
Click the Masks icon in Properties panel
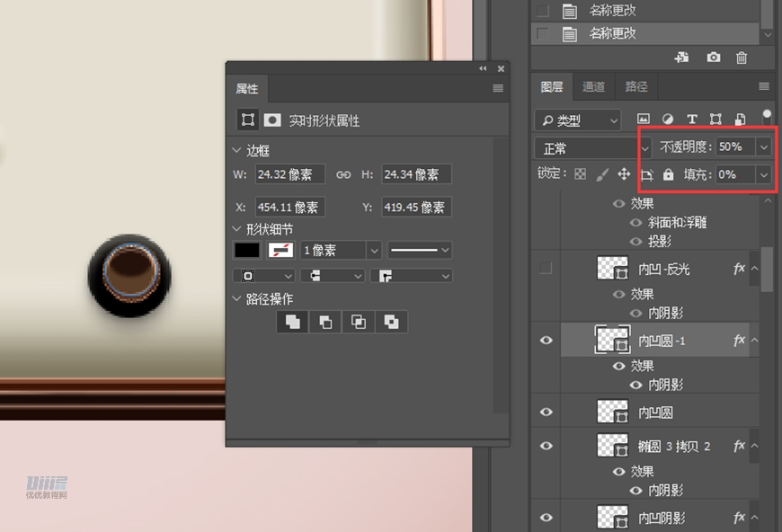point(272,120)
